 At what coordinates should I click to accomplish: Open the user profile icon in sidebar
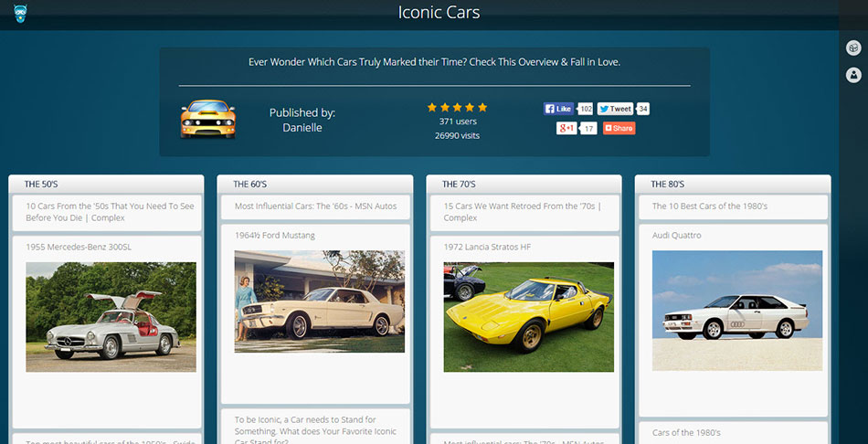pos(853,75)
